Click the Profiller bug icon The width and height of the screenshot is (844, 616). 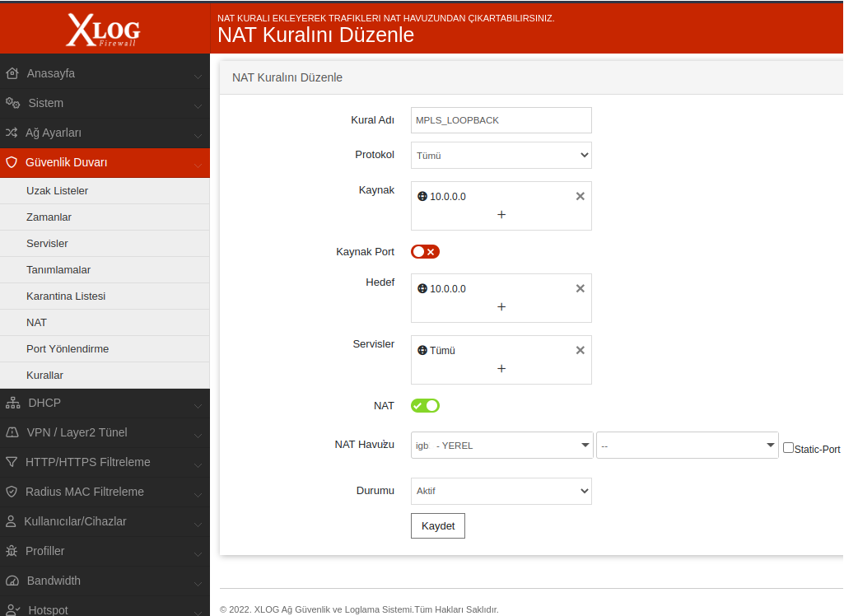coord(12,551)
